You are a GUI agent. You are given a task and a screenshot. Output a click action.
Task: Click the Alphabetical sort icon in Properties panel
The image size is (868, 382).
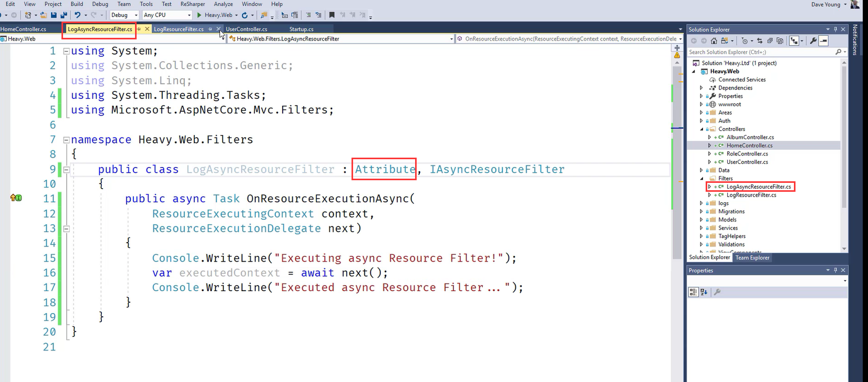point(704,292)
